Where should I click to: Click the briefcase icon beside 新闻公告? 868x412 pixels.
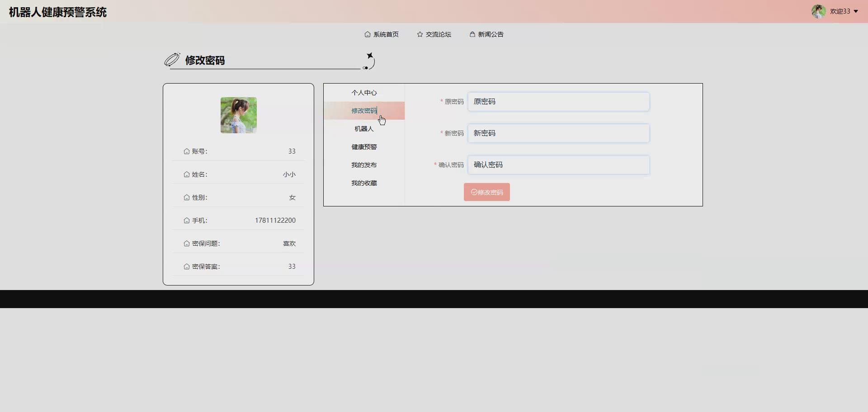click(x=472, y=34)
